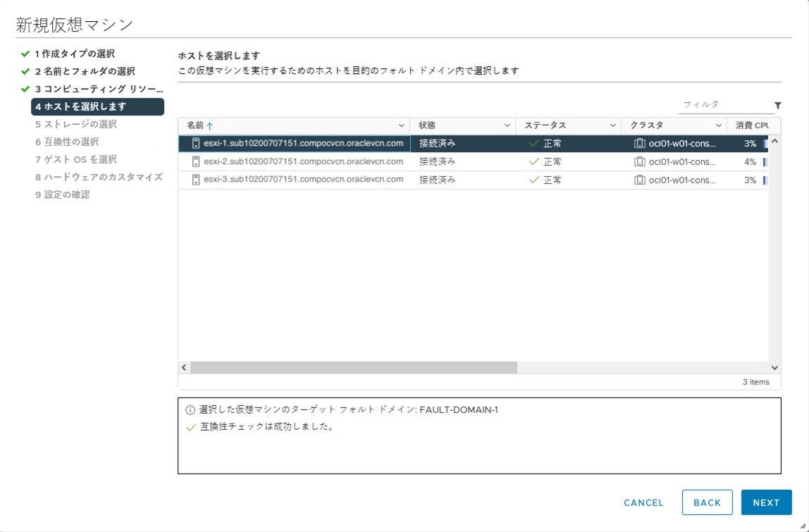The height and width of the screenshot is (532, 809).
Task: Select step 7 ゲスト OS を選択
Action: [76, 159]
